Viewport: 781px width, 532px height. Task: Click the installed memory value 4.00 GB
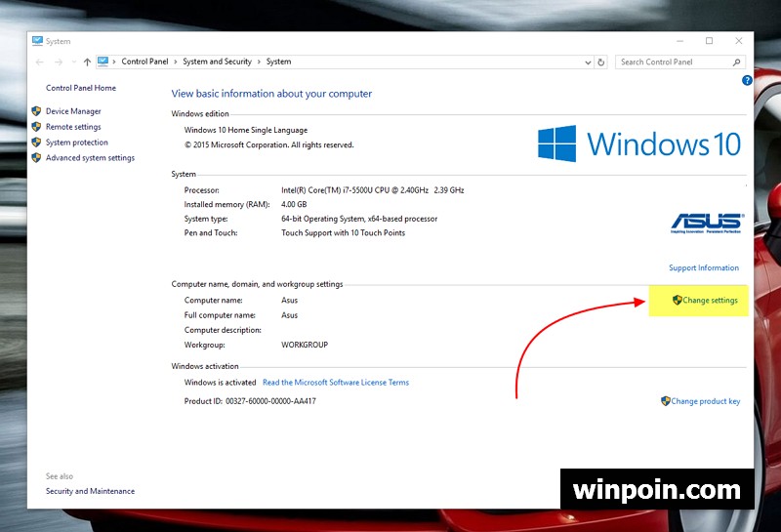point(294,204)
